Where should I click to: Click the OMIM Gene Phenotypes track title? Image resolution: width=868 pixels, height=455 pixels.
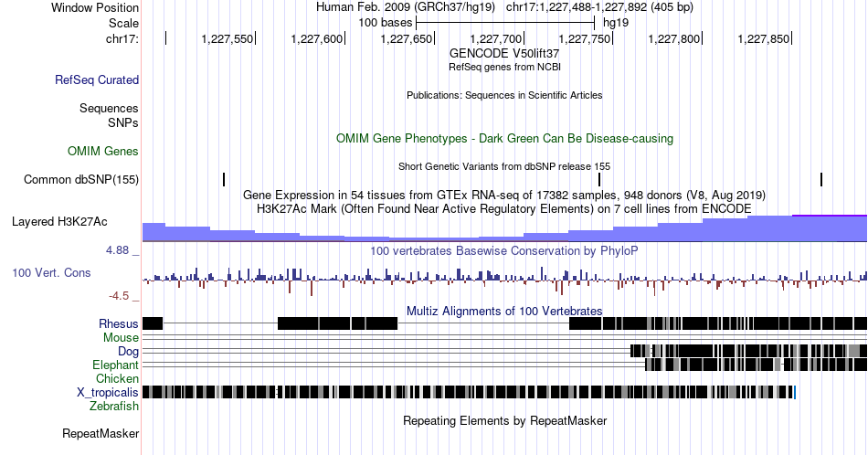[x=504, y=138]
